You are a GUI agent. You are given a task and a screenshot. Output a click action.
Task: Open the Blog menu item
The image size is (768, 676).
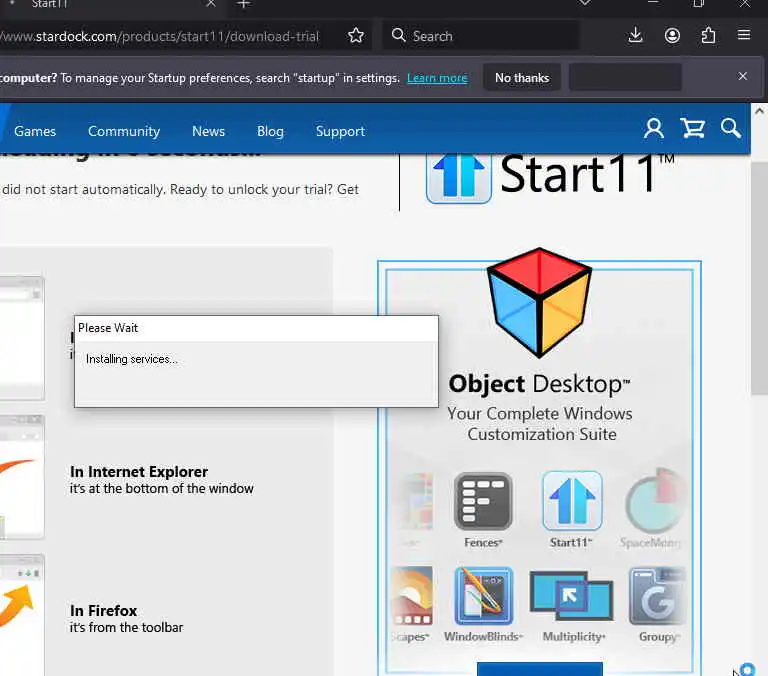click(270, 131)
